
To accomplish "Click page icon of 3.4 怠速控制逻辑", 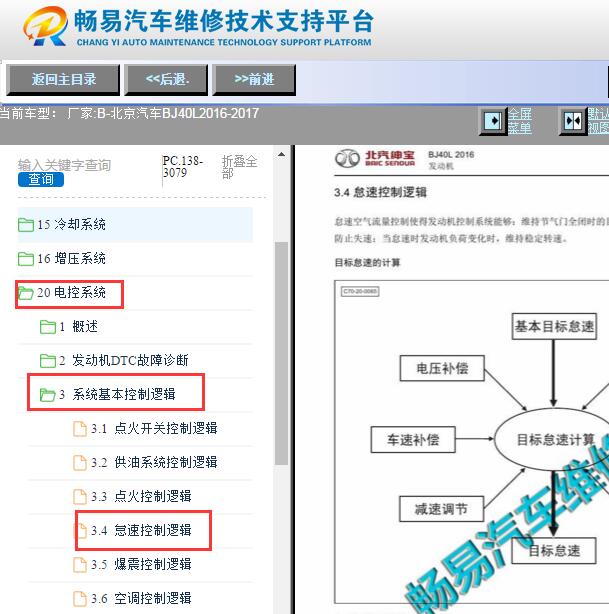I will tap(80, 531).
